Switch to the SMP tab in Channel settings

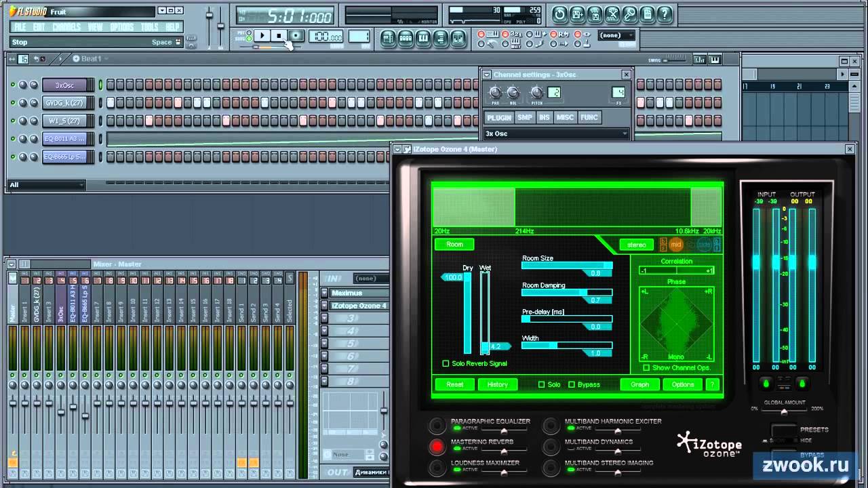click(525, 117)
